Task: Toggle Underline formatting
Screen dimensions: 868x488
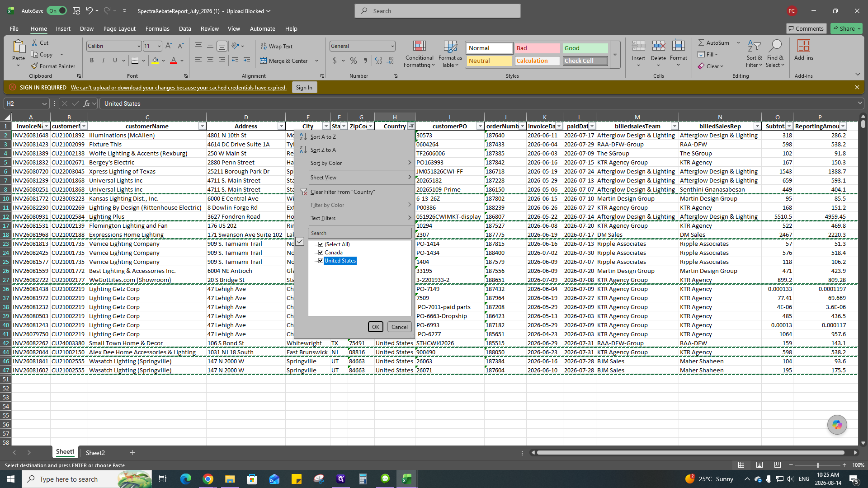Action: pyautogui.click(x=115, y=61)
